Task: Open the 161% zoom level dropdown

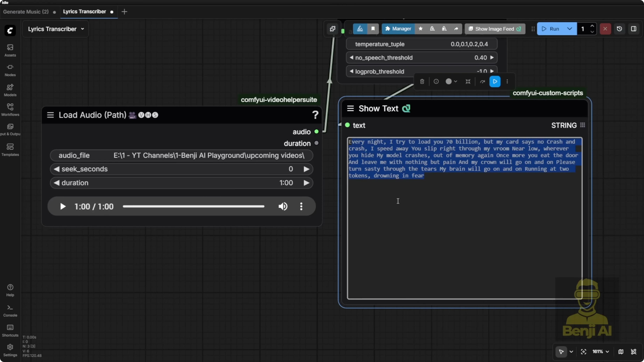Action: click(600, 352)
